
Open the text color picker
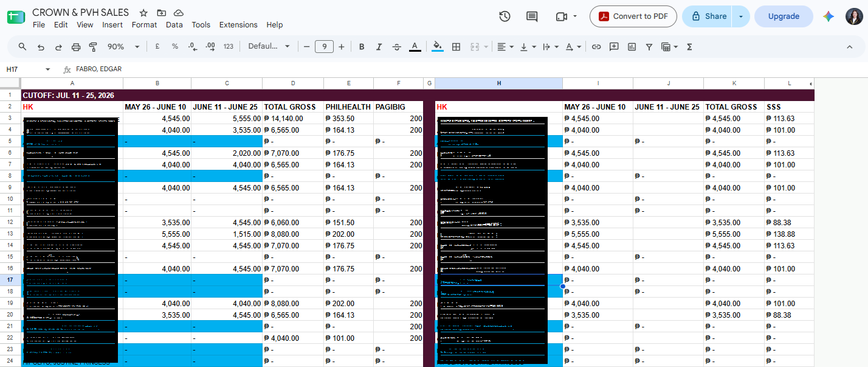click(415, 47)
